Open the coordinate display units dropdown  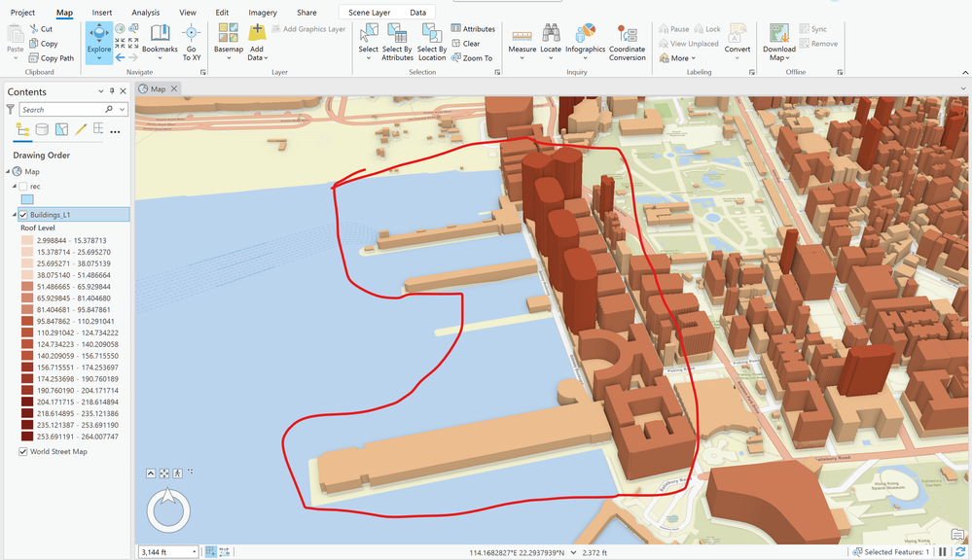point(573,552)
